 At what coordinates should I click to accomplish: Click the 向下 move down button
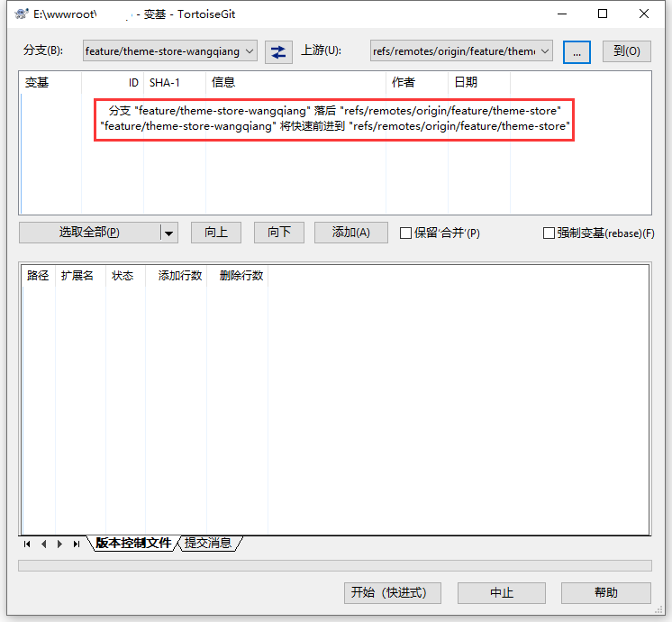pos(279,233)
